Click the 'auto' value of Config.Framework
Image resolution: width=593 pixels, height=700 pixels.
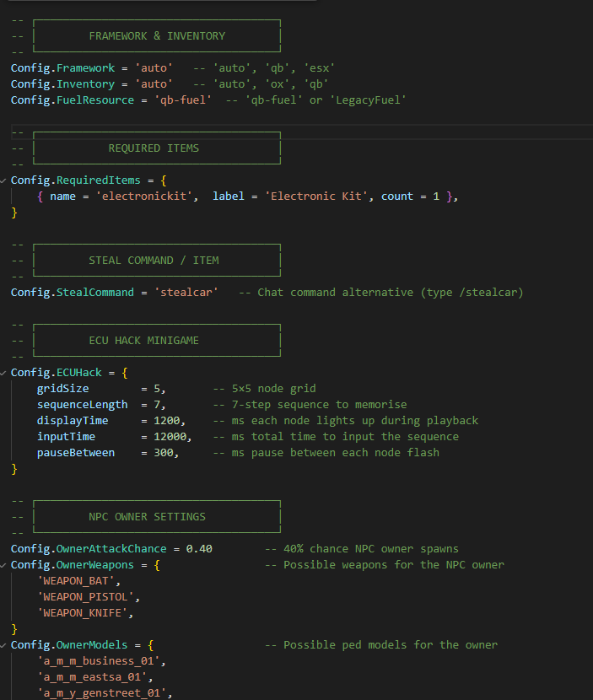tap(154, 68)
